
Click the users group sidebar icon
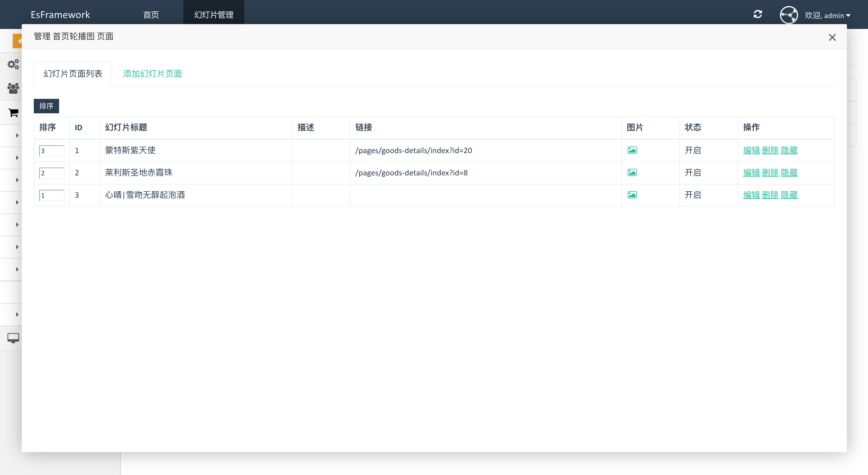[13, 89]
